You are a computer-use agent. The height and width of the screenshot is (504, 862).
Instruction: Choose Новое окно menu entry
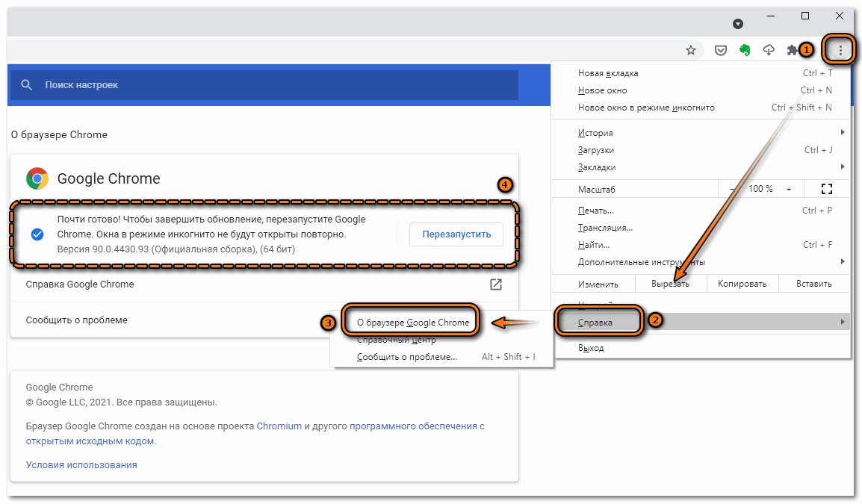pos(701,90)
